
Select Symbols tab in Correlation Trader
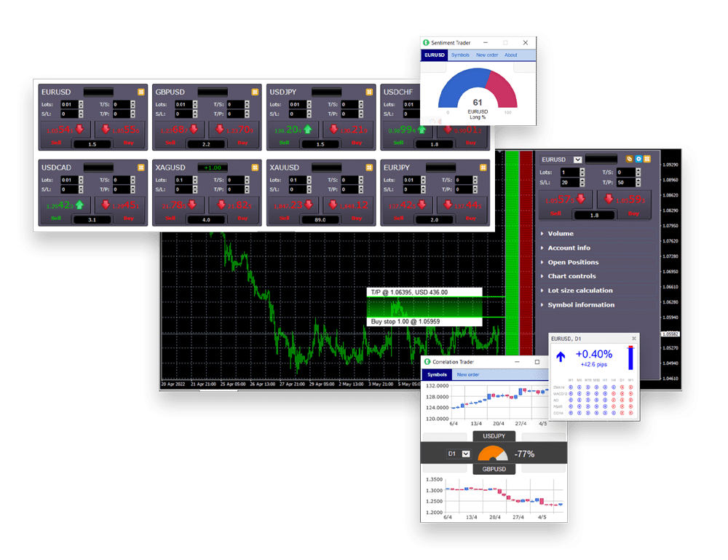[x=437, y=375]
